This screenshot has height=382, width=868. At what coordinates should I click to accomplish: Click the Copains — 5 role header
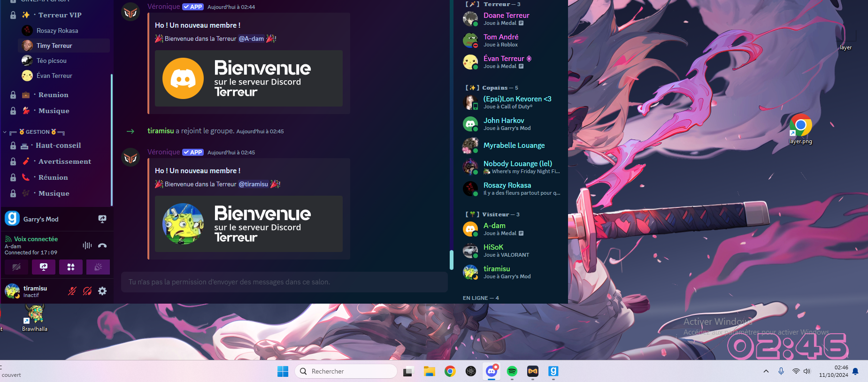(492, 88)
